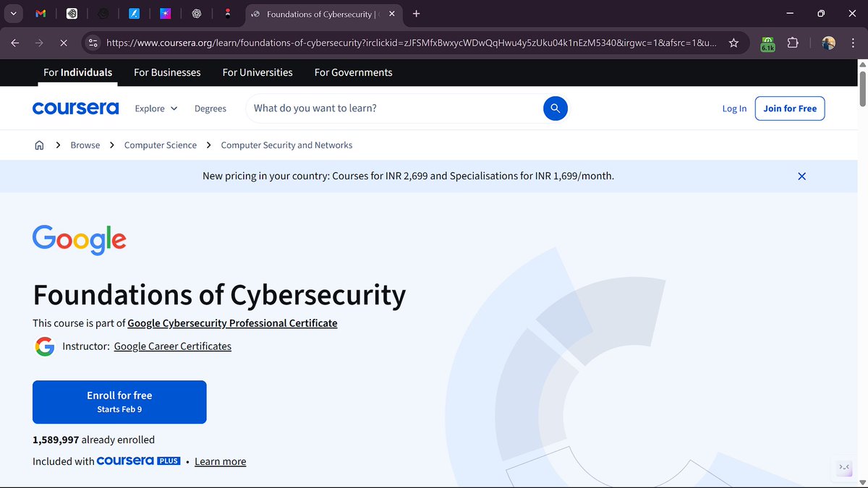The width and height of the screenshot is (868, 488).
Task: Expand the Explore dropdown menu
Action: (x=156, y=108)
